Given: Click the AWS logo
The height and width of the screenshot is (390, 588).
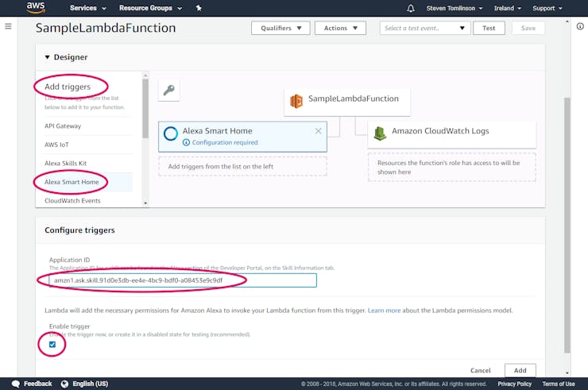Looking at the screenshot, I should coord(36,7).
